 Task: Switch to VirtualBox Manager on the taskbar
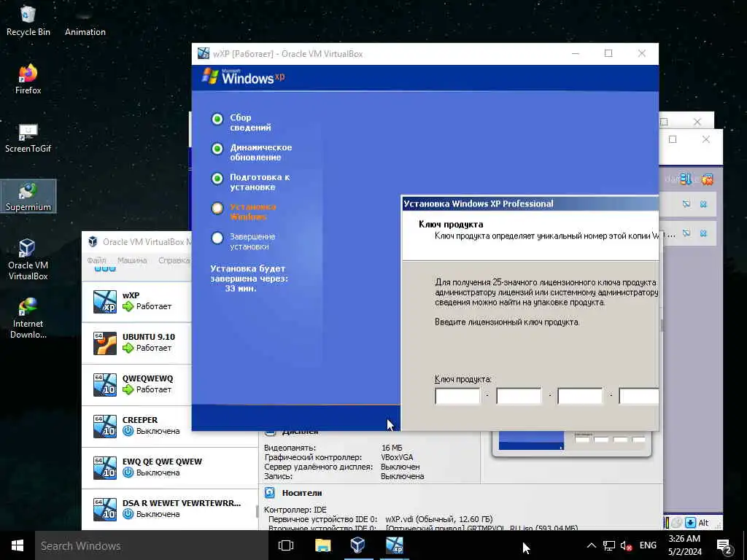(357, 545)
